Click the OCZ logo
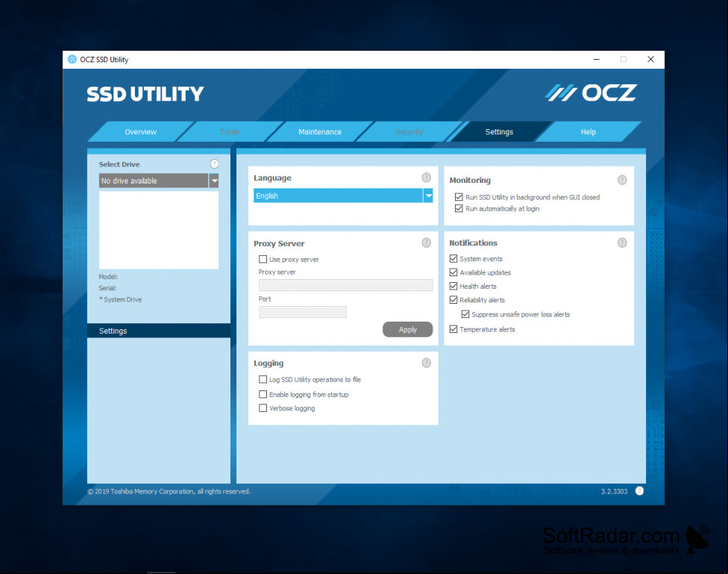This screenshot has width=728, height=574. tap(591, 93)
